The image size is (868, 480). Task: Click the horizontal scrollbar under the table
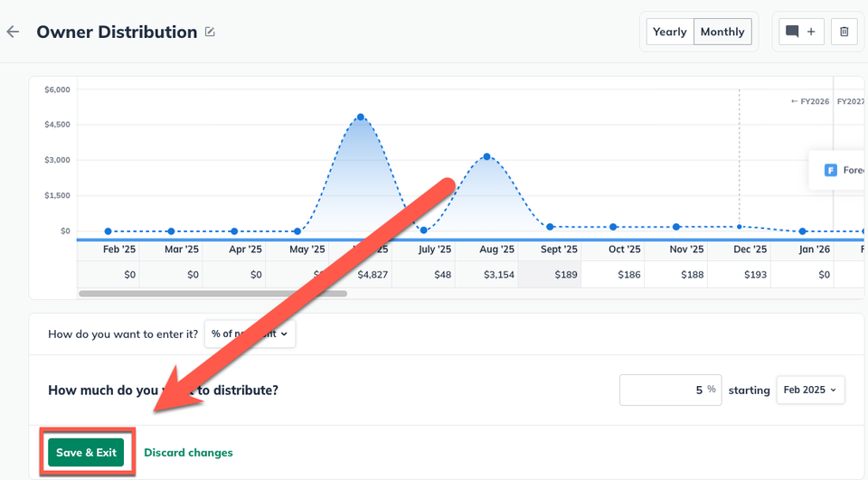point(213,294)
